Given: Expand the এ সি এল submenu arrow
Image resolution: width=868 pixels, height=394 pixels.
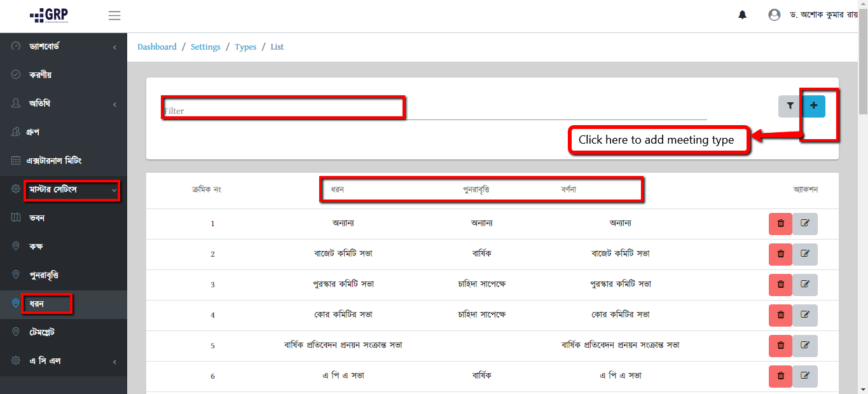Looking at the screenshot, I should [x=114, y=362].
